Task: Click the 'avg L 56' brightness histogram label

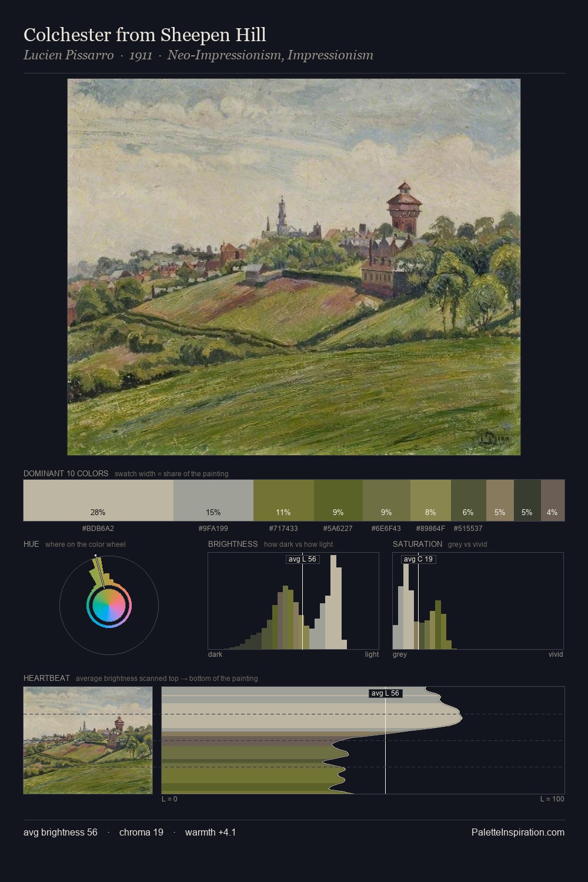Action: click(x=302, y=559)
